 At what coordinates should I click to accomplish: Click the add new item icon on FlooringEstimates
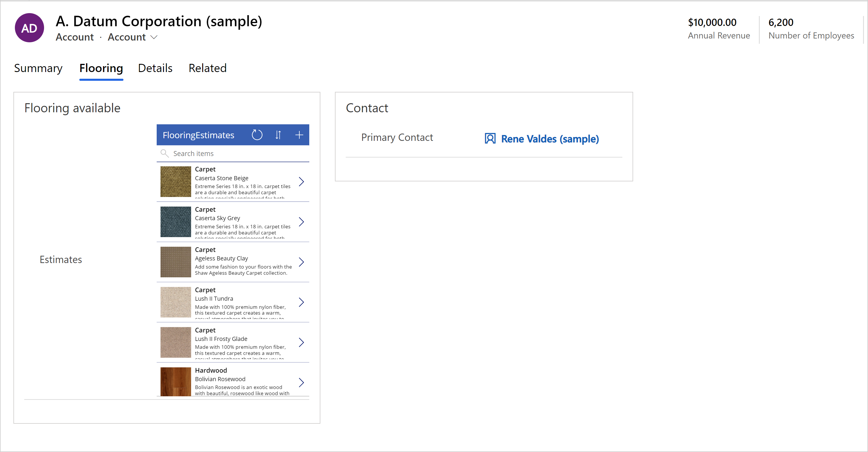299,135
